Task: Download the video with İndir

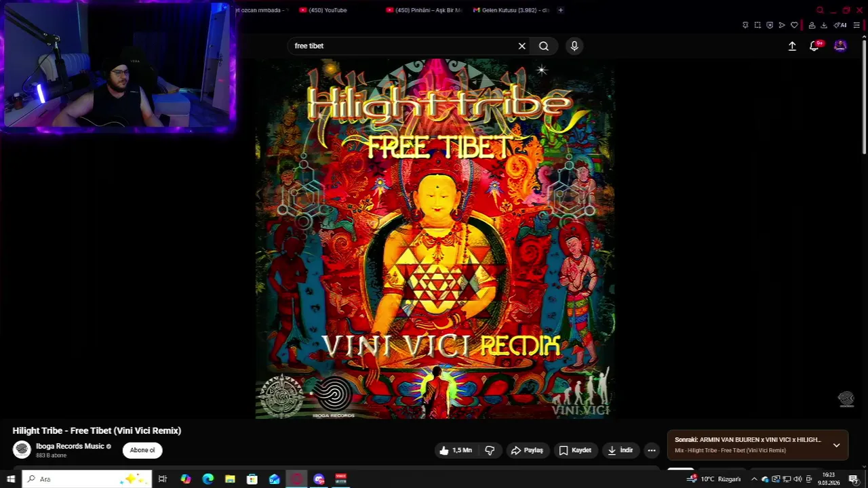Action: click(x=620, y=450)
